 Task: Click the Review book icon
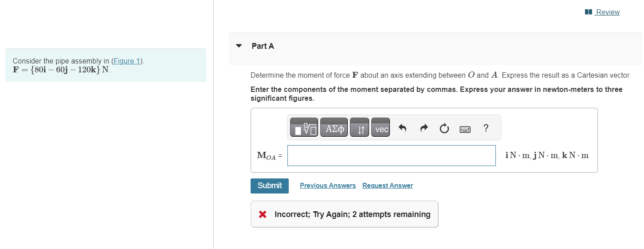click(589, 12)
